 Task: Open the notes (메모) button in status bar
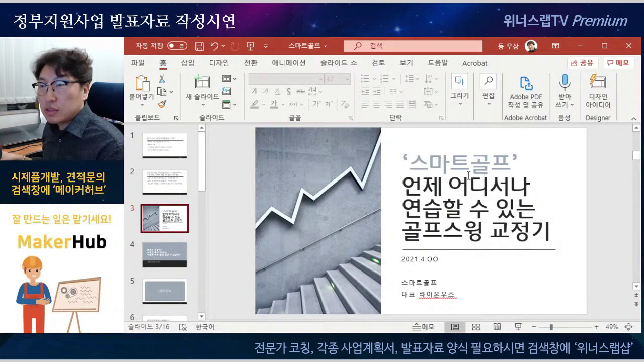(423, 327)
